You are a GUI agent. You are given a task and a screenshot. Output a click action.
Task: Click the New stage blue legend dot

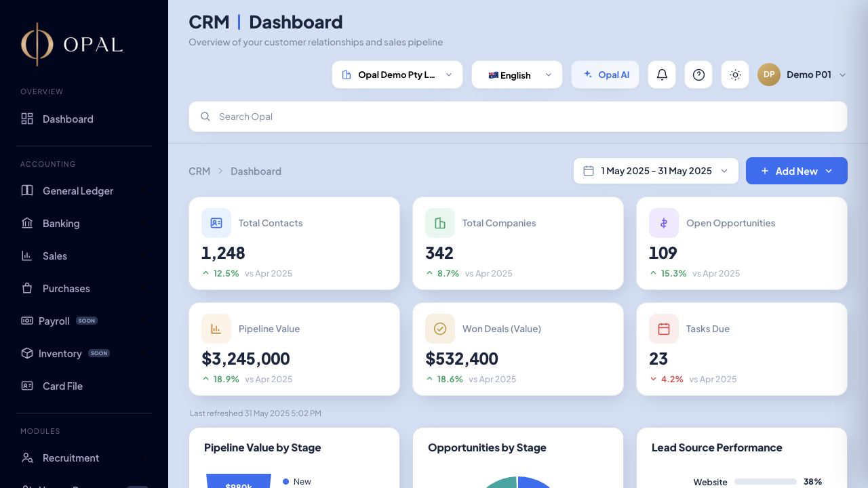(x=285, y=482)
